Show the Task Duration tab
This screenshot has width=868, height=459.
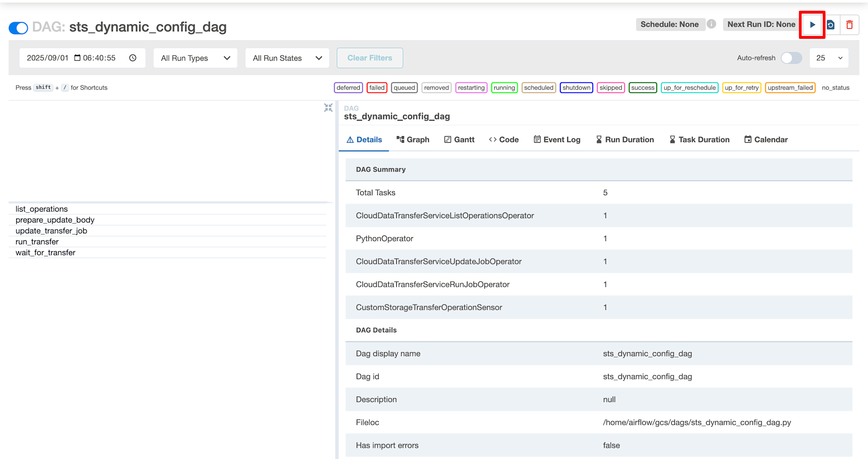[x=700, y=139]
